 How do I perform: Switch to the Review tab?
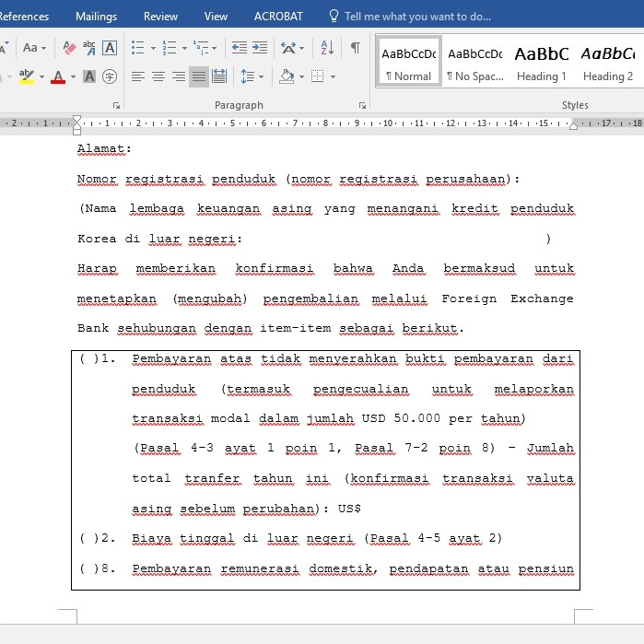[161, 17]
